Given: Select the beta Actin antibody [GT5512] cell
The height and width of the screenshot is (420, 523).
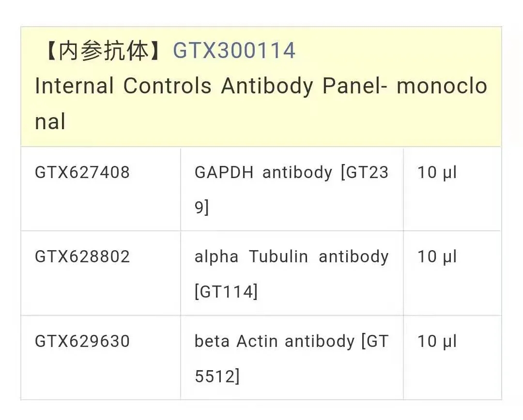Looking at the screenshot, I should [292, 359].
